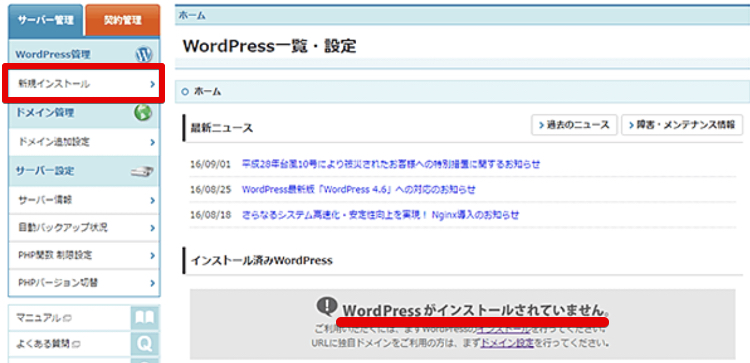Click the chevron beside 自動バックアップ状況
Viewport: 750px width, 363px height.
point(152,228)
